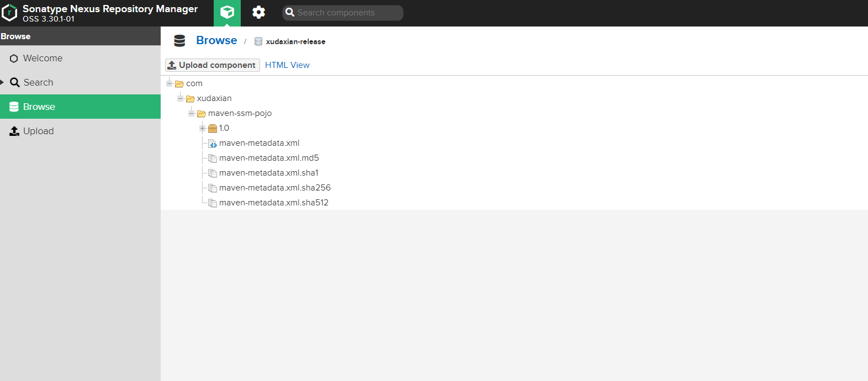Click the 1.0 component box icon
868x381 pixels.
[213, 128]
